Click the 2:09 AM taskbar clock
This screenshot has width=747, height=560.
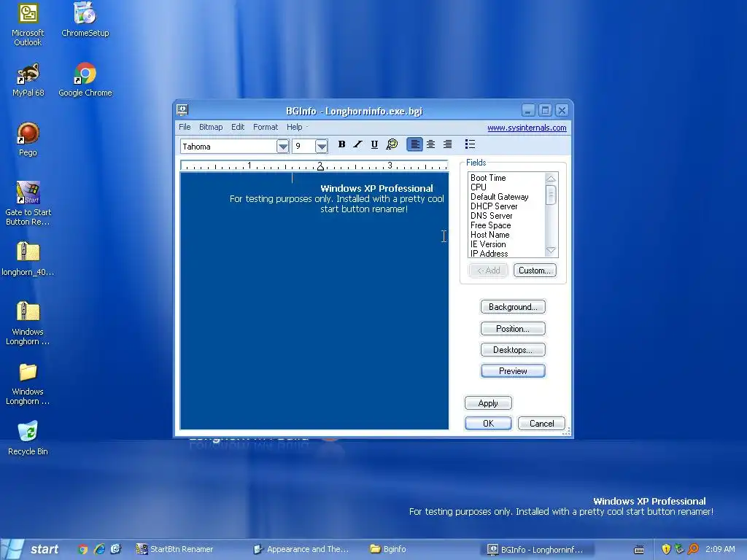pos(720,550)
